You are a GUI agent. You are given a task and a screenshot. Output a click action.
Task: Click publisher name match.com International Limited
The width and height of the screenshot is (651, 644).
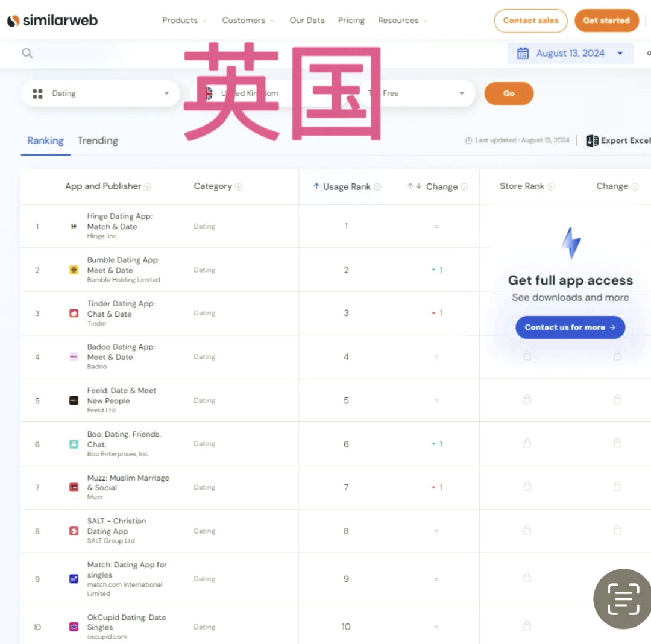tap(125, 589)
